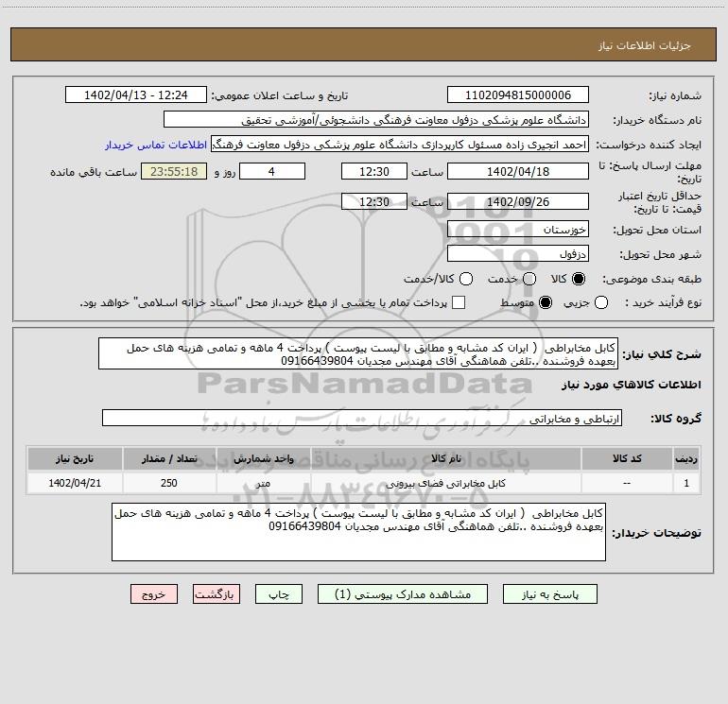
Task: Click the جزئیات اطلاعات نیاز page title
Action: click(x=645, y=45)
